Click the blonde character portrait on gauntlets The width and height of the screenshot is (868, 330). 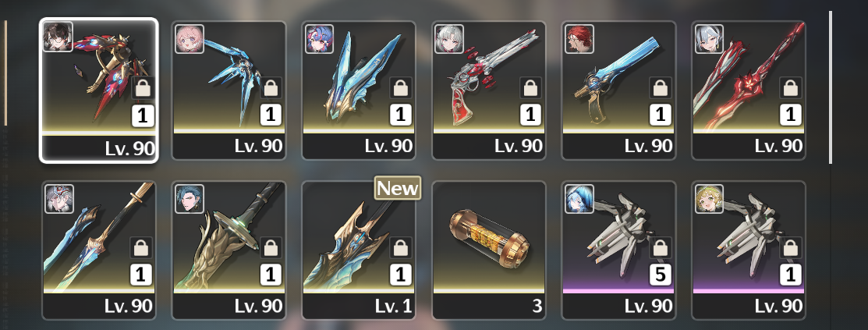coord(709,199)
